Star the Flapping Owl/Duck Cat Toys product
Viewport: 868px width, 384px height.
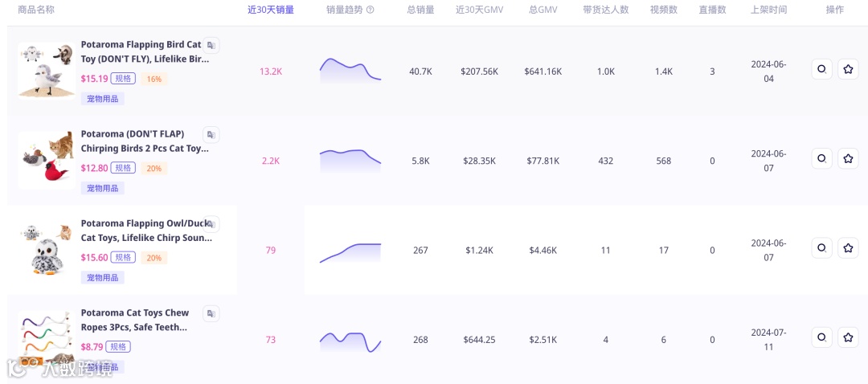(848, 248)
